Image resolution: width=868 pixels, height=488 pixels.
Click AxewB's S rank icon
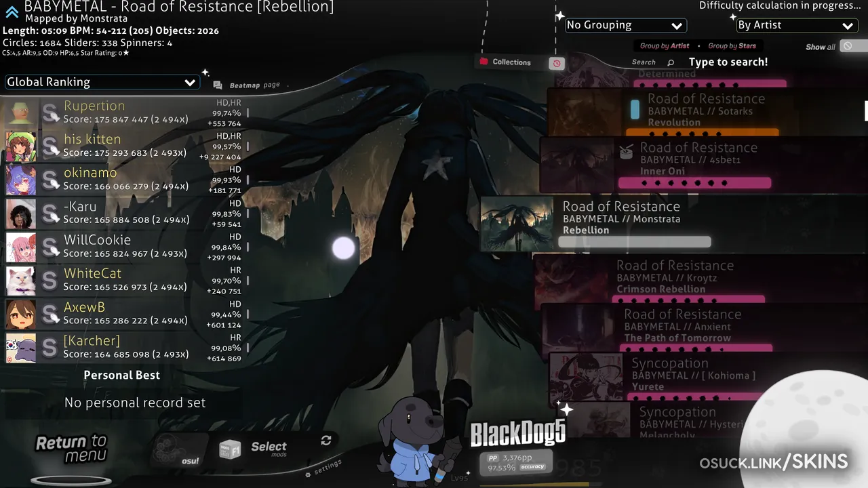click(x=50, y=314)
